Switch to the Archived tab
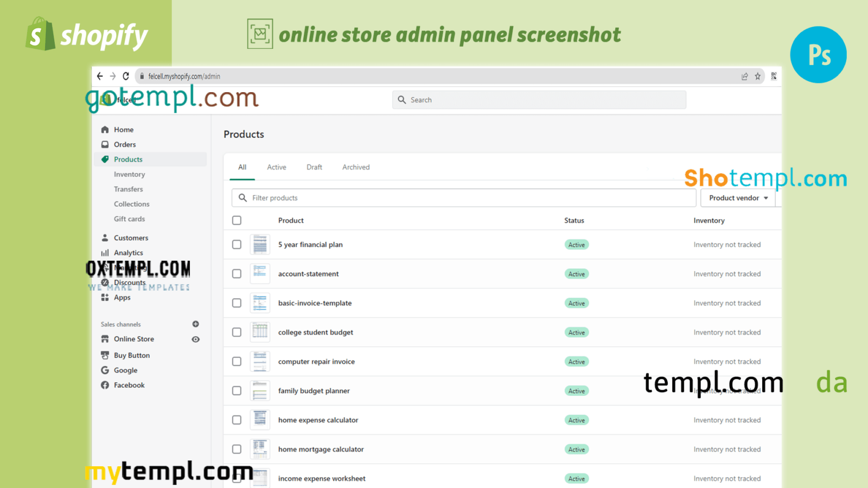Viewport: 868px width, 488px height. pyautogui.click(x=356, y=168)
